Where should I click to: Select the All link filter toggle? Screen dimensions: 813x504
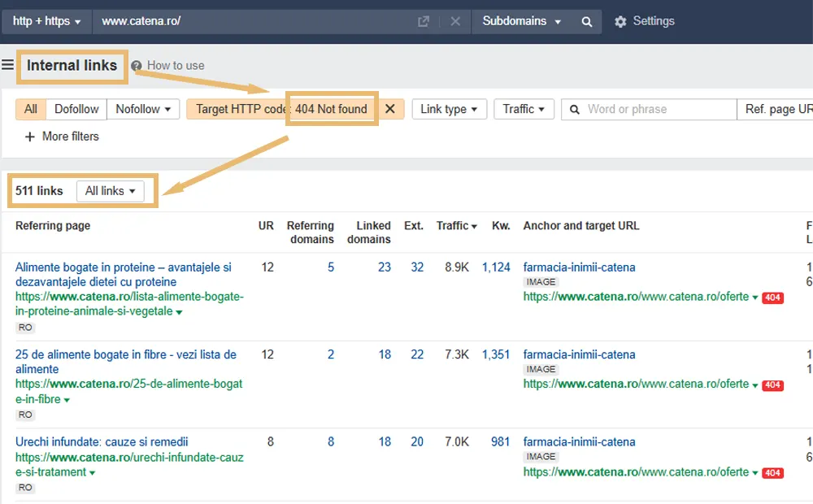click(31, 109)
